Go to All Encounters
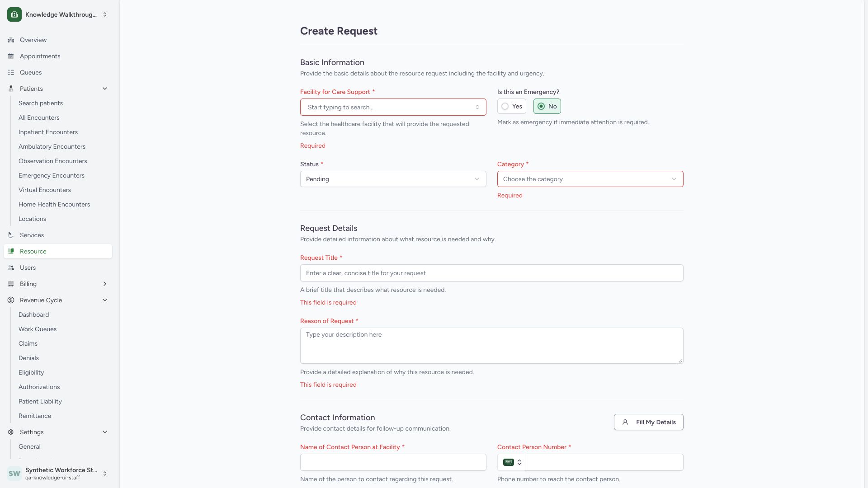Image resolution: width=868 pixels, height=488 pixels. pyautogui.click(x=39, y=118)
